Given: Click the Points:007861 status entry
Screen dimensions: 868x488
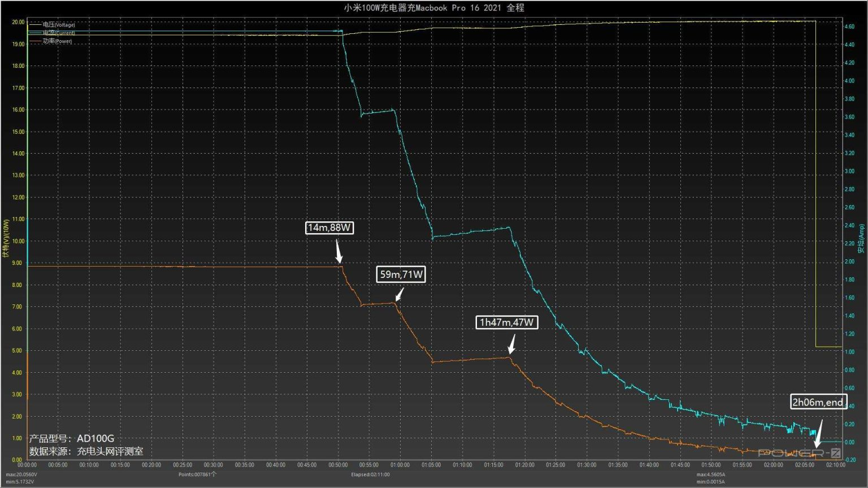Looking at the screenshot, I should (x=197, y=474).
